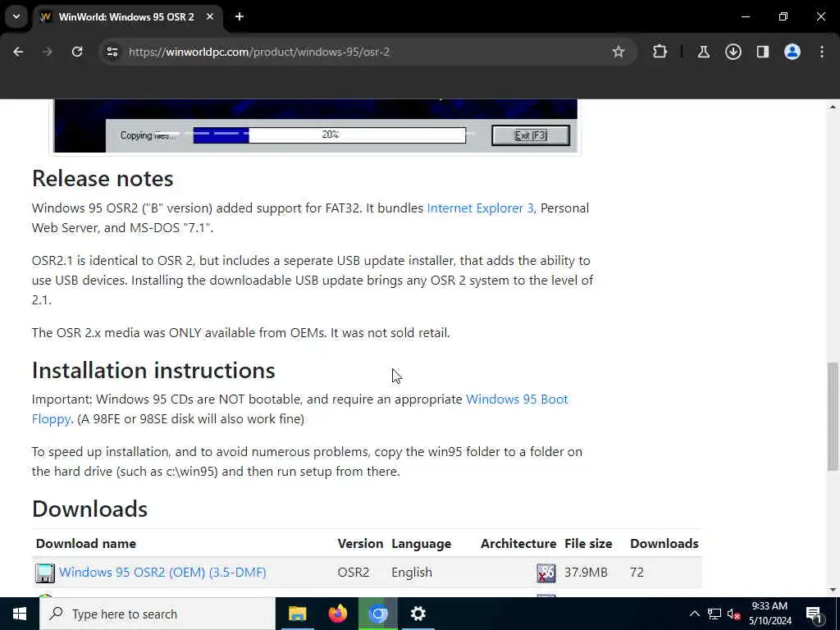Click the Installation instructions heading
The image size is (840, 630).
click(153, 370)
